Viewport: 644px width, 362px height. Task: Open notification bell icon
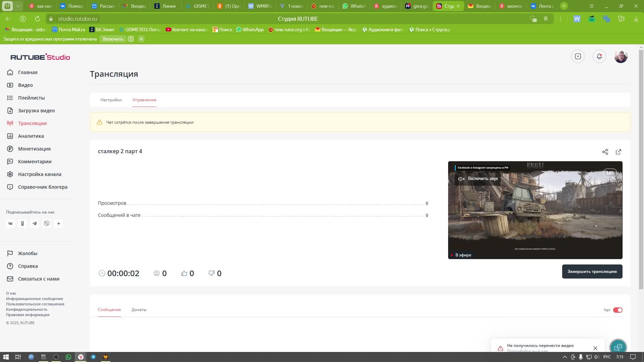pos(600,56)
